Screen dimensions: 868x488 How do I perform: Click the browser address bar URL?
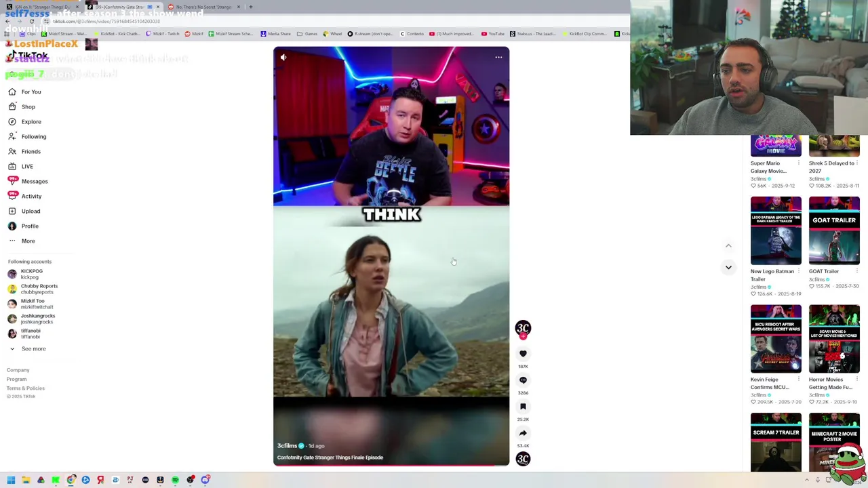[106, 21]
